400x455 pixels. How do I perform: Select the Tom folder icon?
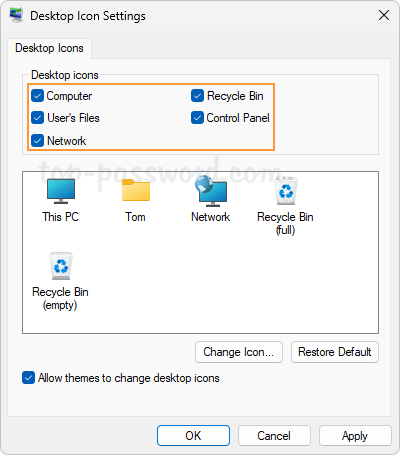point(136,190)
